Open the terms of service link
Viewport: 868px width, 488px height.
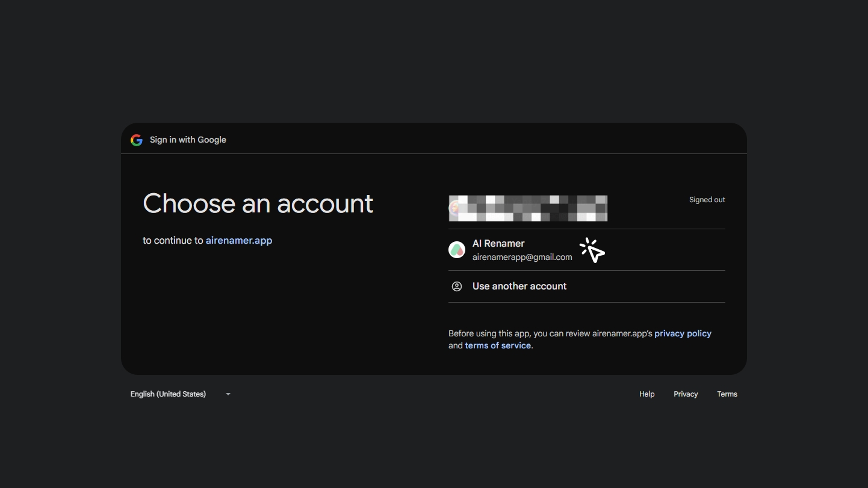[498, 345]
